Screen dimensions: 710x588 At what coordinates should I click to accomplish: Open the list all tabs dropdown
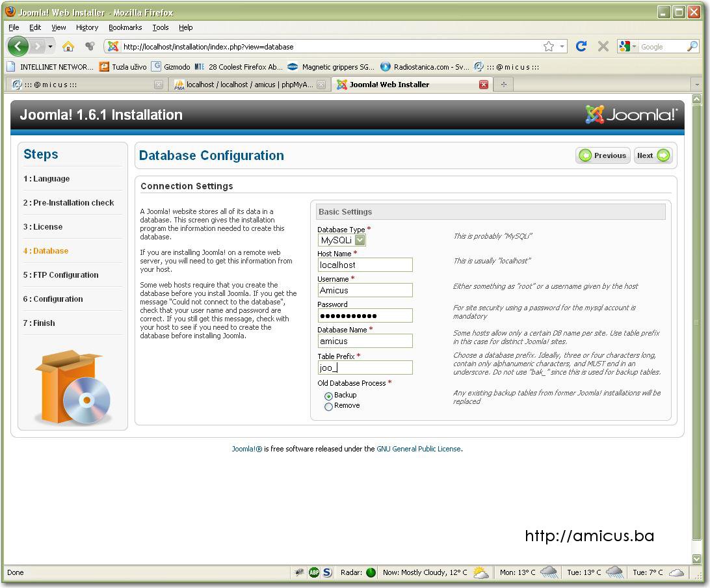click(697, 85)
